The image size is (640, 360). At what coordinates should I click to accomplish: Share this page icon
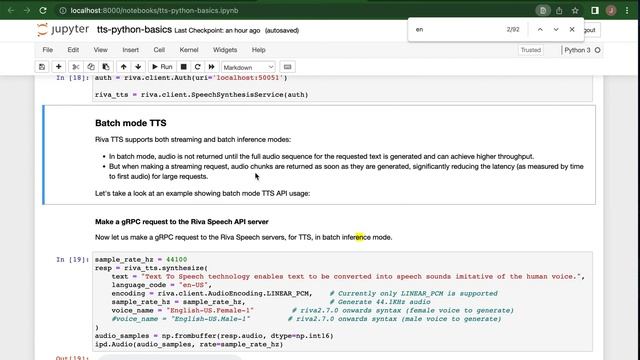point(559,11)
